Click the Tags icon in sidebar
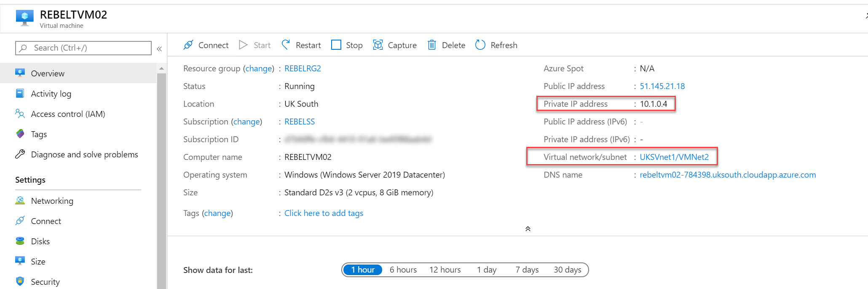Screen dimensions: 868x289 pyautogui.click(x=20, y=134)
